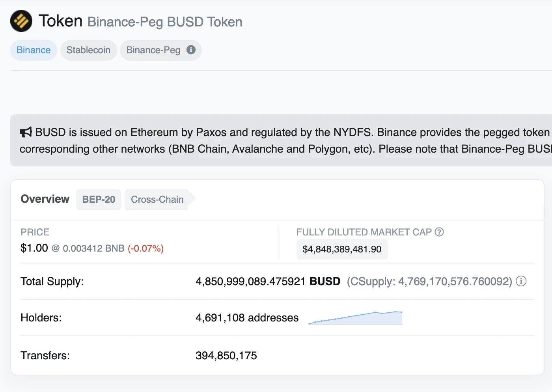The image size is (552, 392).
Task: Click the megaphone announcement icon
Action: coord(26,132)
